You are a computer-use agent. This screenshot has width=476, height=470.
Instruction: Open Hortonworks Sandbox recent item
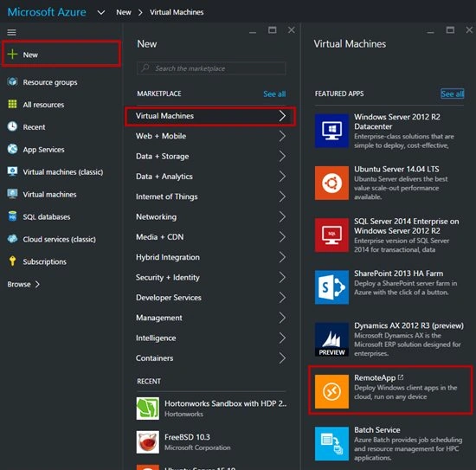211,409
